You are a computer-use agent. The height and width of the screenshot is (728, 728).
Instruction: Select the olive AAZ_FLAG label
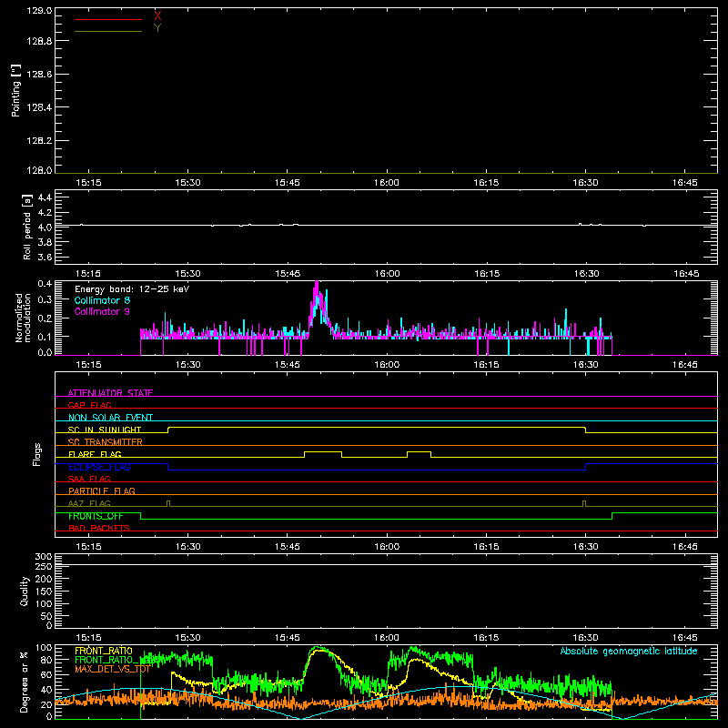pyautogui.click(x=89, y=503)
